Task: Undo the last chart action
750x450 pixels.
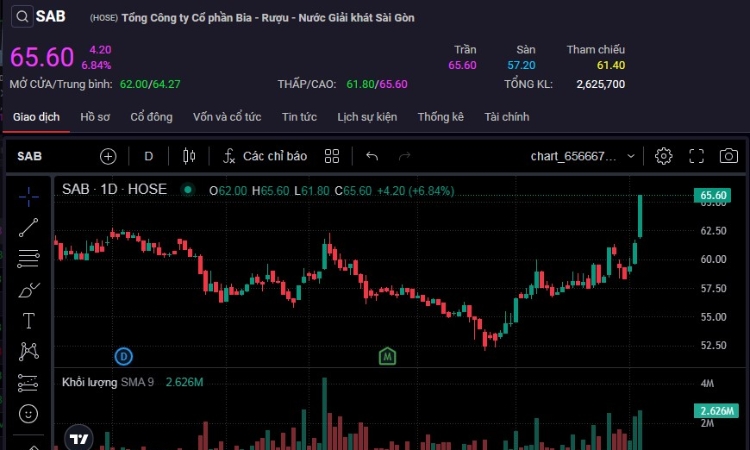Action: [x=372, y=156]
